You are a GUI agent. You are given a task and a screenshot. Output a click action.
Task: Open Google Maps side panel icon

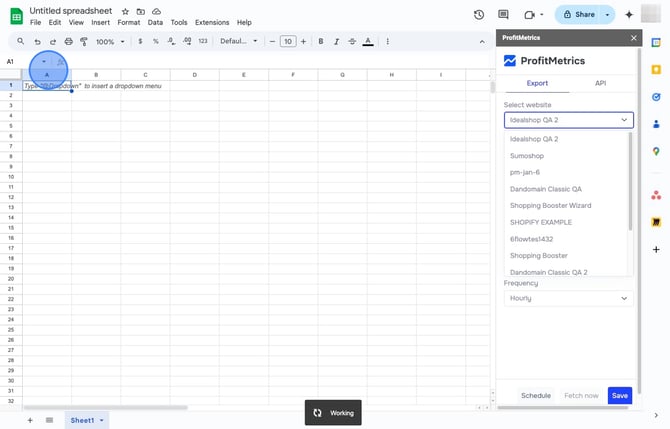(656, 151)
